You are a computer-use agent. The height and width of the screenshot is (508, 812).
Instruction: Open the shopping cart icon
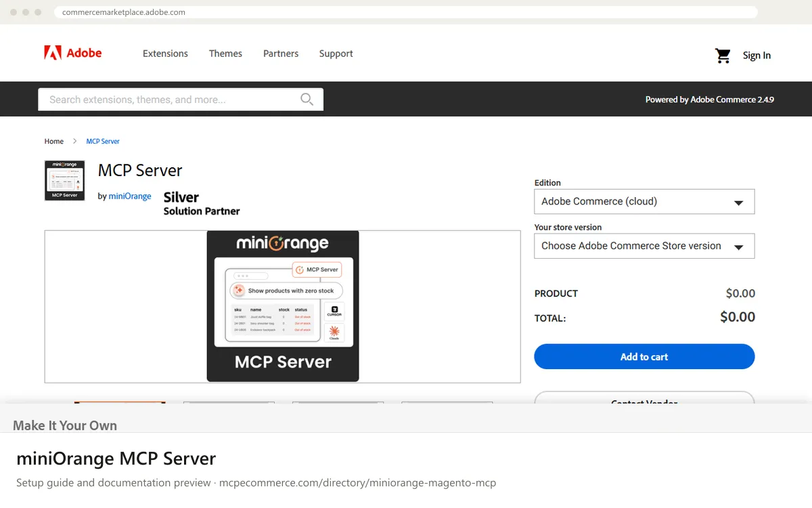click(x=723, y=56)
